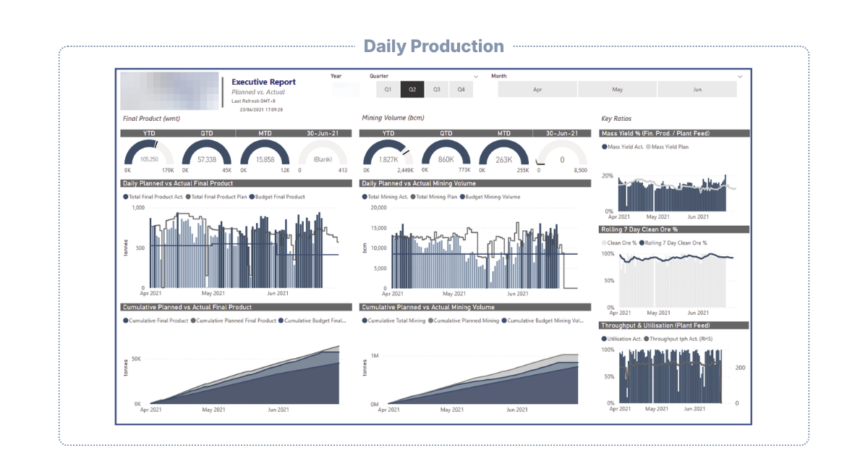Image resolution: width=868 pixels, height=456 pixels.
Task: Expand the Quarter slicer dropdown chevron
Action: [x=476, y=76]
